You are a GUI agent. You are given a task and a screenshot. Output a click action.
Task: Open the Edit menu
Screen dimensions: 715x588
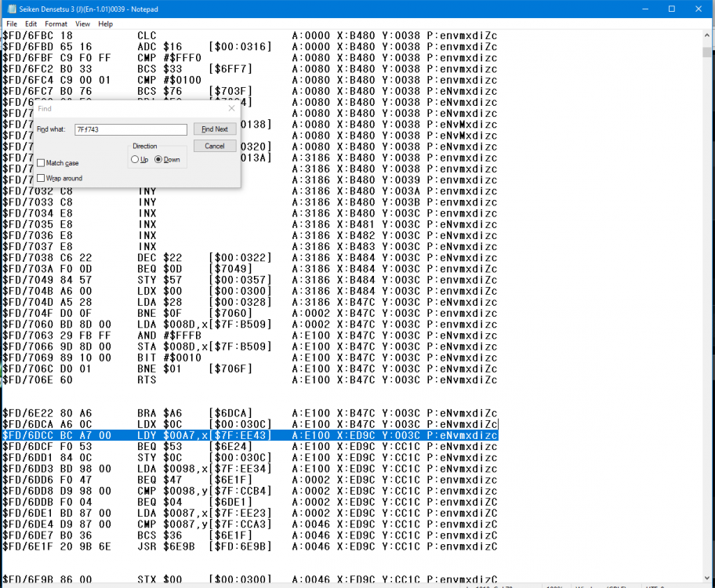pos(31,24)
